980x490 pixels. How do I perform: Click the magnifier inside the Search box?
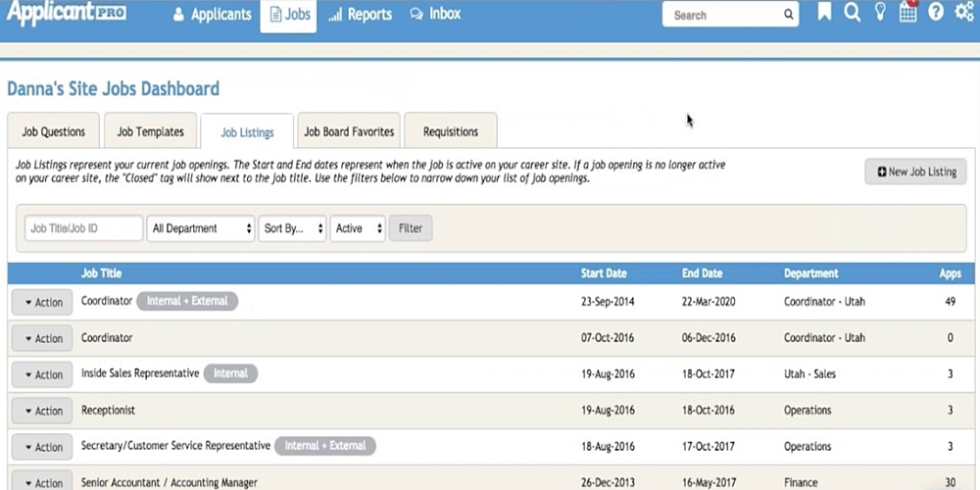788,15
